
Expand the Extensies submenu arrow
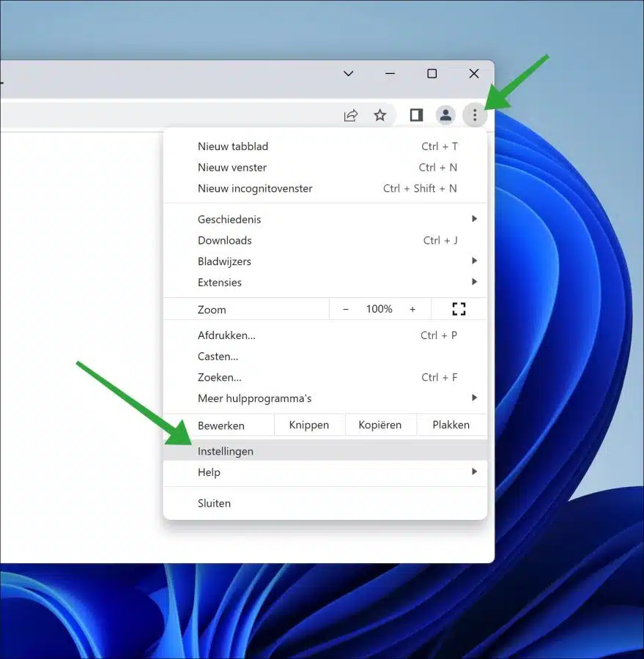pos(475,282)
